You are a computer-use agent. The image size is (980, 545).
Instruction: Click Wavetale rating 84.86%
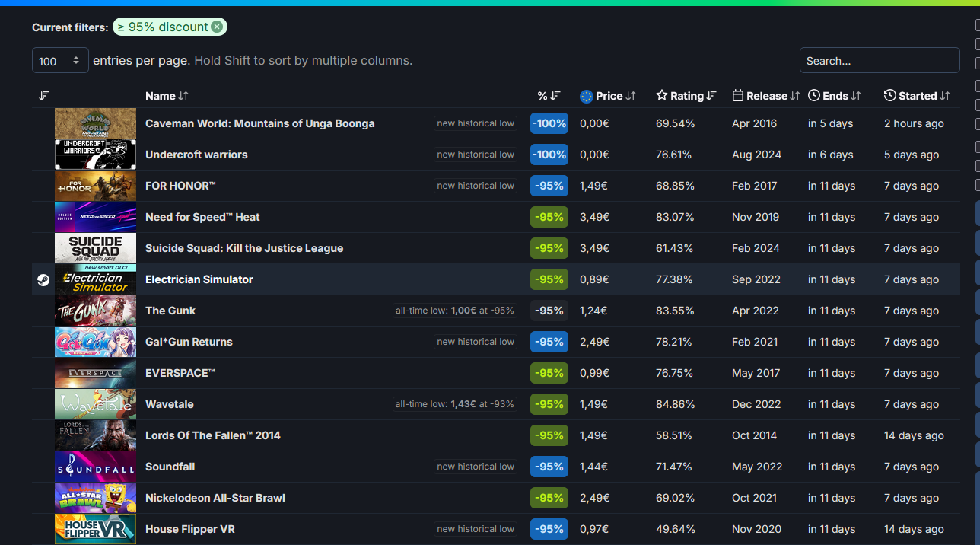[x=675, y=404]
